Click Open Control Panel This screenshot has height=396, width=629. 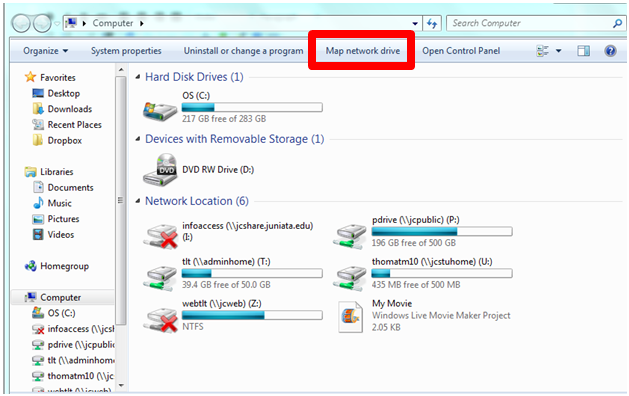(461, 51)
